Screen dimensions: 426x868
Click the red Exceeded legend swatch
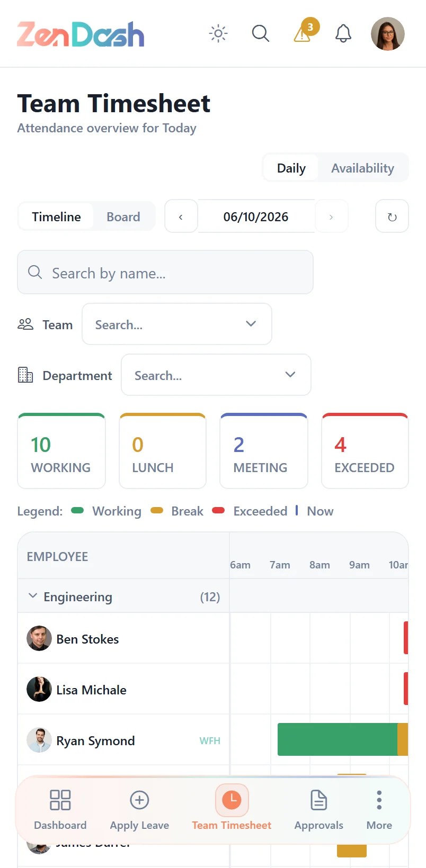pyautogui.click(x=218, y=510)
